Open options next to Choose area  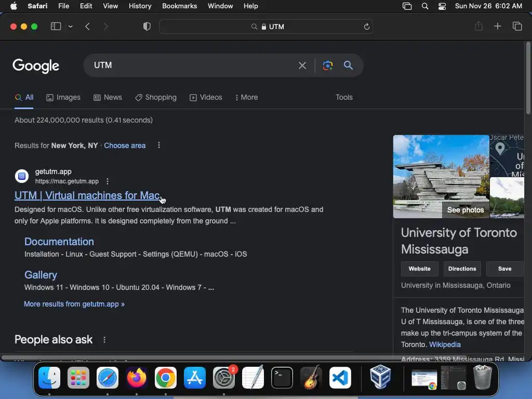159,145
